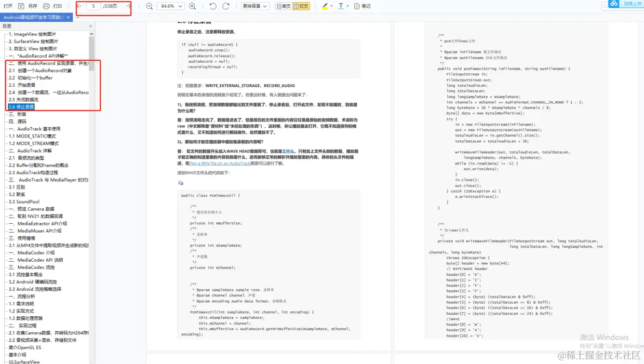This screenshot has height=364, width=644.
Task: Open outline item 2.2 初始化一个buffer
Action: 31,78
